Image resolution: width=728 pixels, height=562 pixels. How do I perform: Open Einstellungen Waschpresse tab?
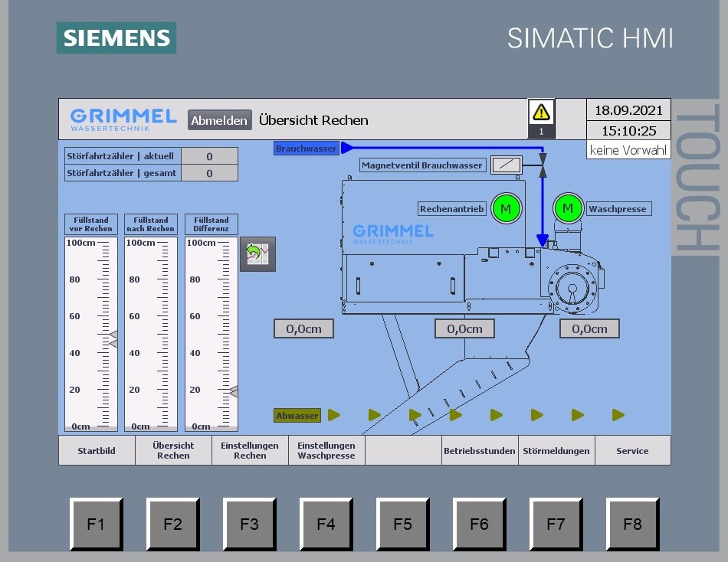click(326, 451)
